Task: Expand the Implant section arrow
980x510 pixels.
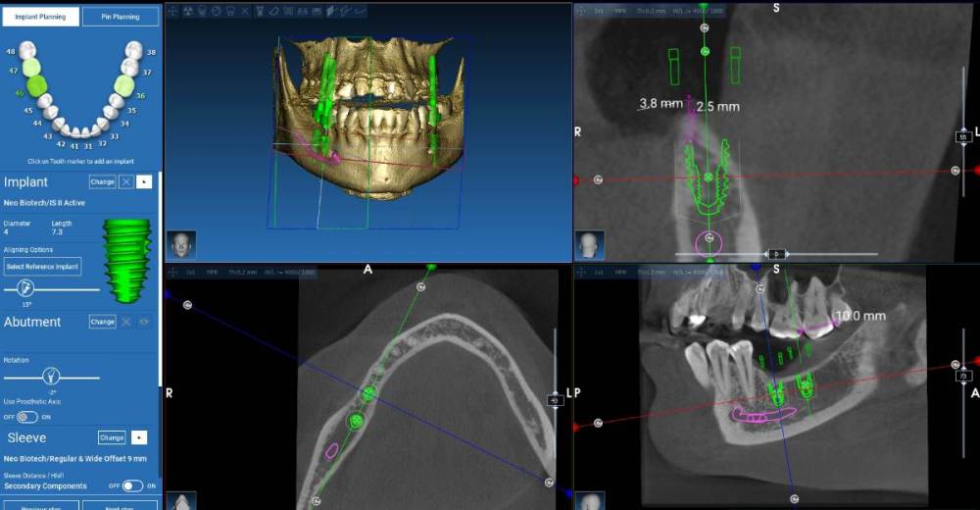Action: [x=145, y=182]
